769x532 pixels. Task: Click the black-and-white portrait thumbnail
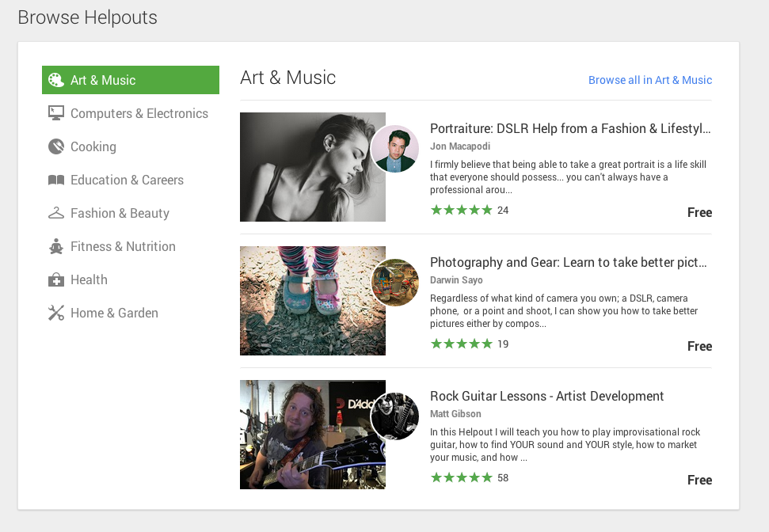tap(313, 167)
